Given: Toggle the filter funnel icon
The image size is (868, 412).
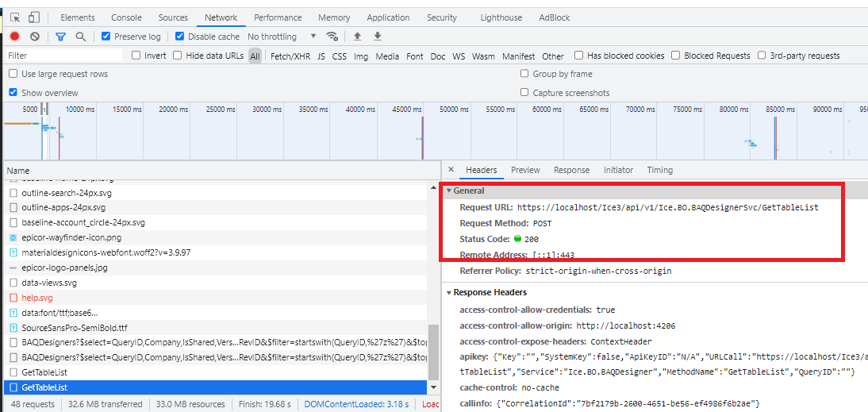Looking at the screenshot, I should [60, 37].
